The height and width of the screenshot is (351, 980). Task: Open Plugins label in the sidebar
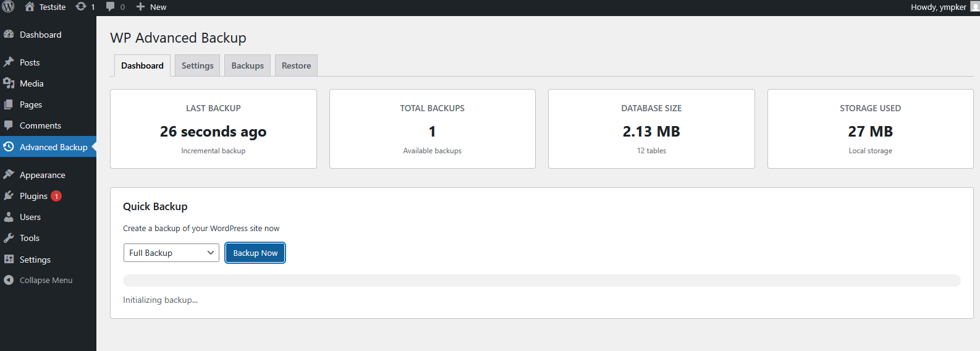click(x=33, y=196)
